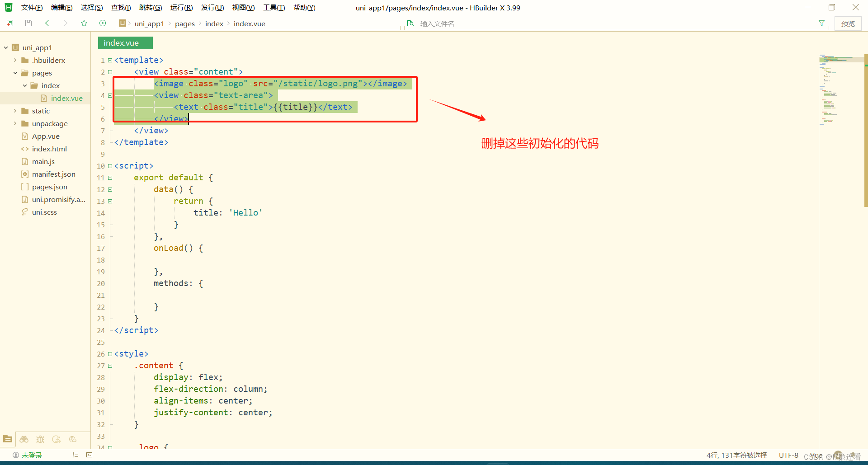Click UTF-8 encoding in status bar
Screen dimensions: 868x465
click(788, 455)
